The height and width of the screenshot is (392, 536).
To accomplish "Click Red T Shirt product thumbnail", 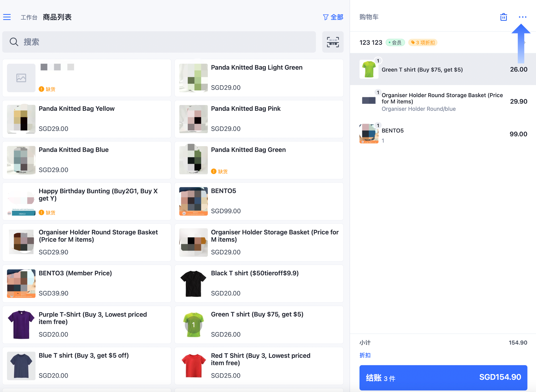I will click(x=193, y=366).
